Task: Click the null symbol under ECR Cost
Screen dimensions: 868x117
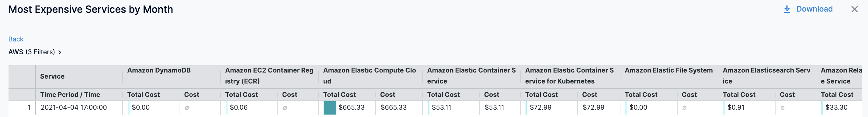Action: (285, 108)
